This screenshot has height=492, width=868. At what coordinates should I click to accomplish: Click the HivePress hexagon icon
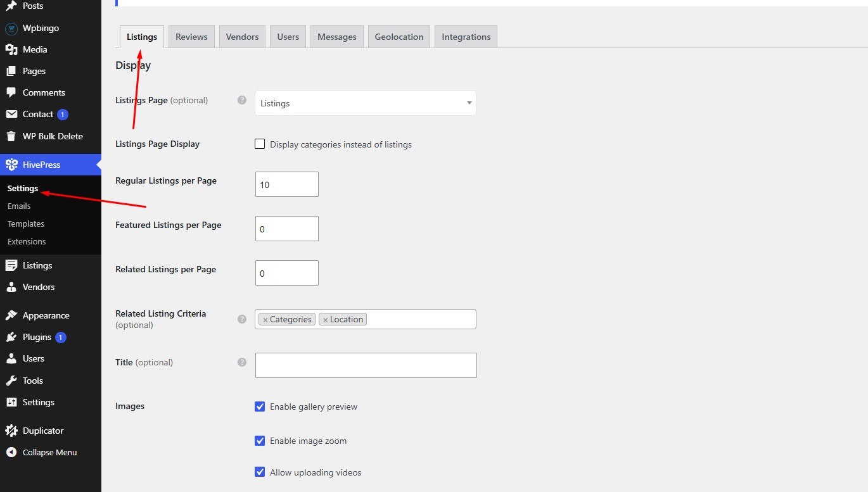pos(11,165)
